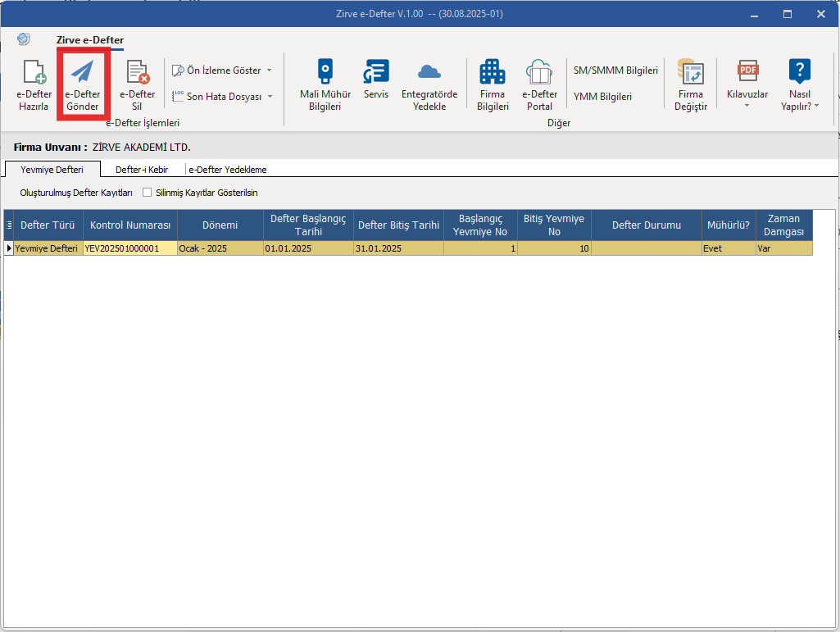Click the Defter Türü column header

pyautogui.click(x=48, y=225)
